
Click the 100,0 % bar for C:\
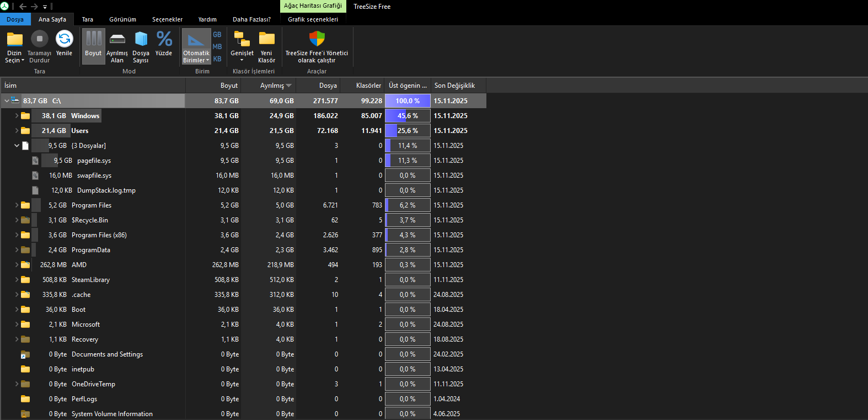[x=408, y=101]
